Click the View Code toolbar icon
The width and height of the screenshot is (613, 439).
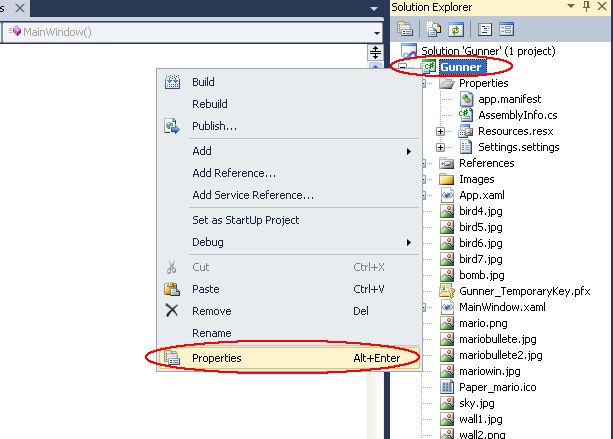point(485,29)
